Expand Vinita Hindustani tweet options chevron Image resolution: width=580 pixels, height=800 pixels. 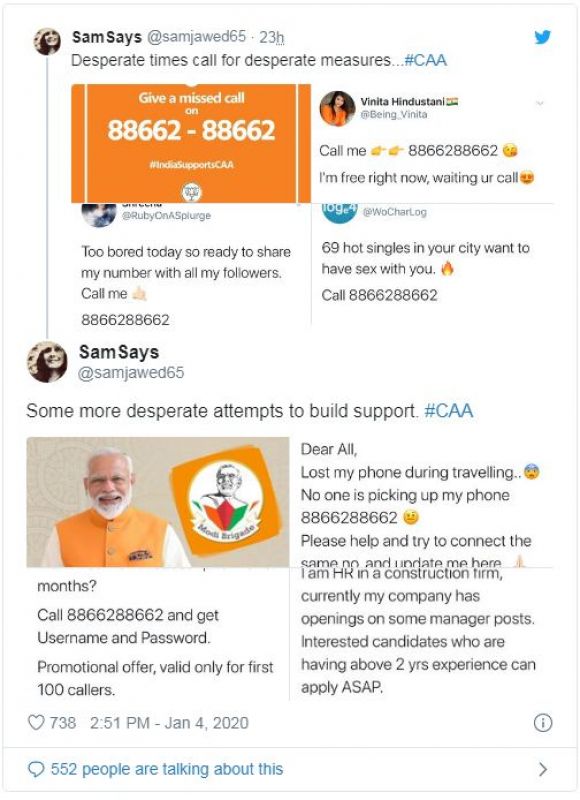(x=540, y=104)
